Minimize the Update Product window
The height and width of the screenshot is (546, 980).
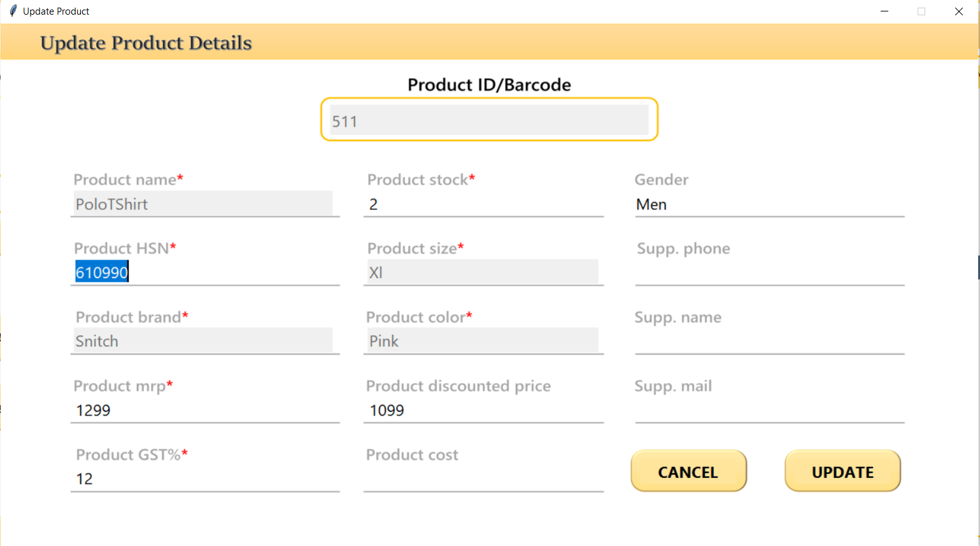[x=884, y=11]
